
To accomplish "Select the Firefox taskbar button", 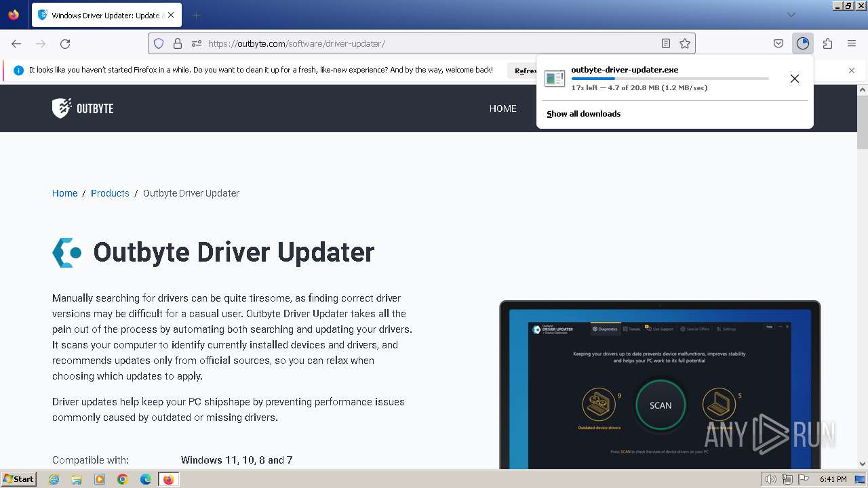I will click(x=168, y=479).
